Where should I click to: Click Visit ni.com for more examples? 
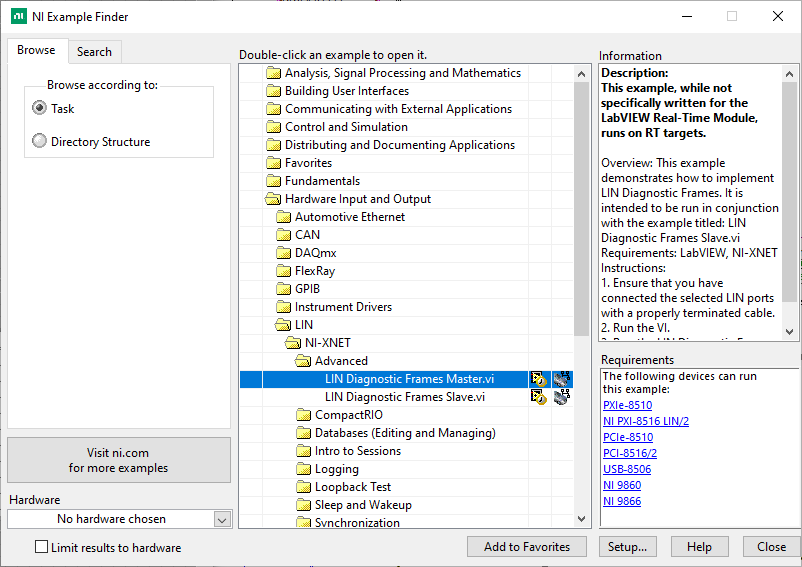119,460
